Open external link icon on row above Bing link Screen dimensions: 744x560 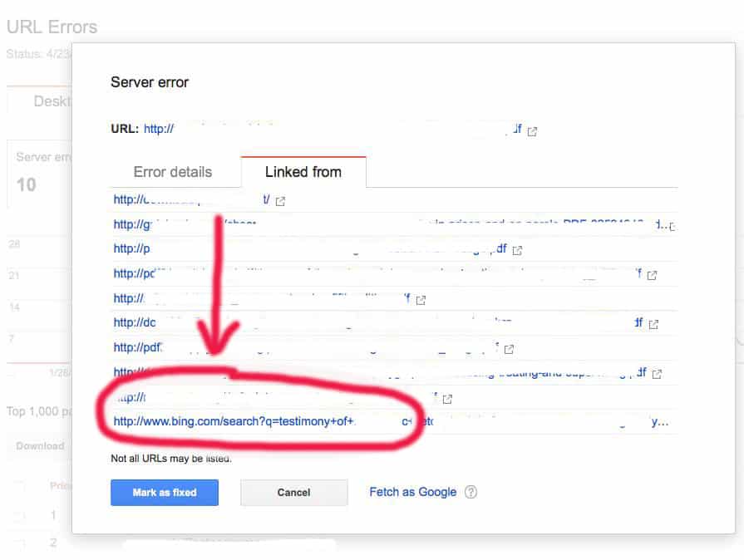pos(447,400)
